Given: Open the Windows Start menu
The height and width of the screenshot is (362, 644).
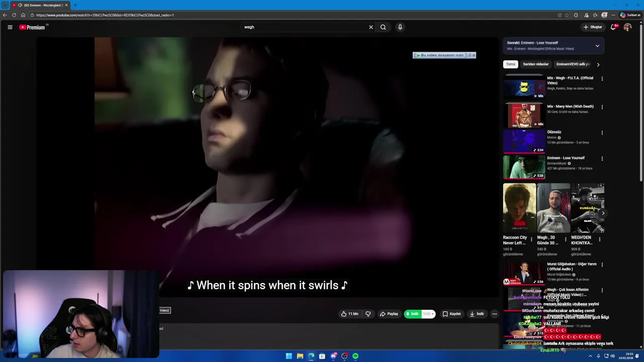Looking at the screenshot, I should 289,356.
